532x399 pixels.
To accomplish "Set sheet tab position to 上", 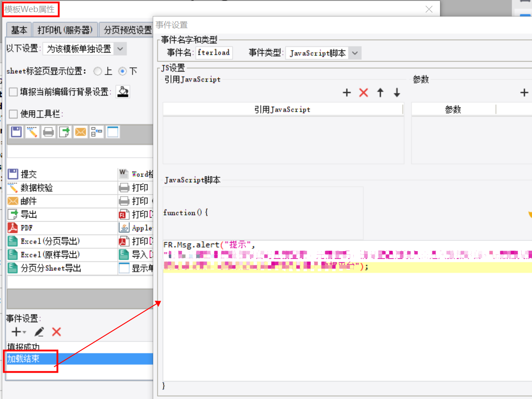I will click(98, 71).
